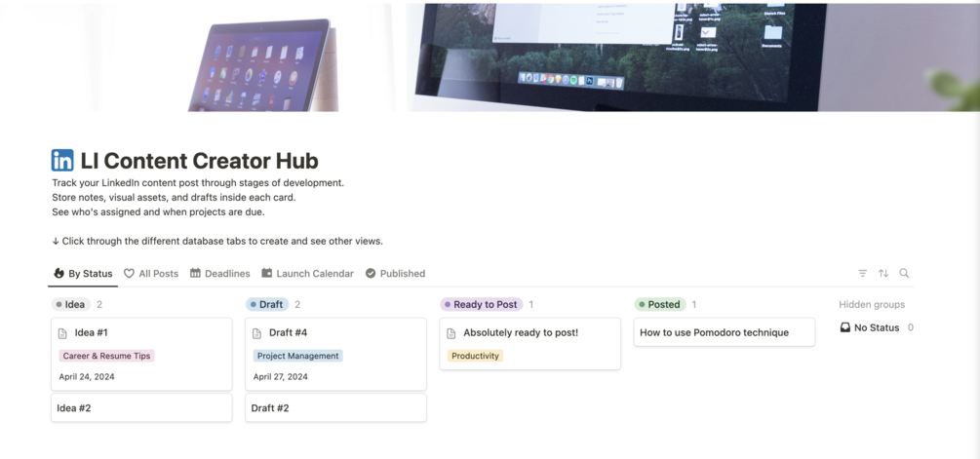Switch to the All Posts view

pyautogui.click(x=150, y=274)
